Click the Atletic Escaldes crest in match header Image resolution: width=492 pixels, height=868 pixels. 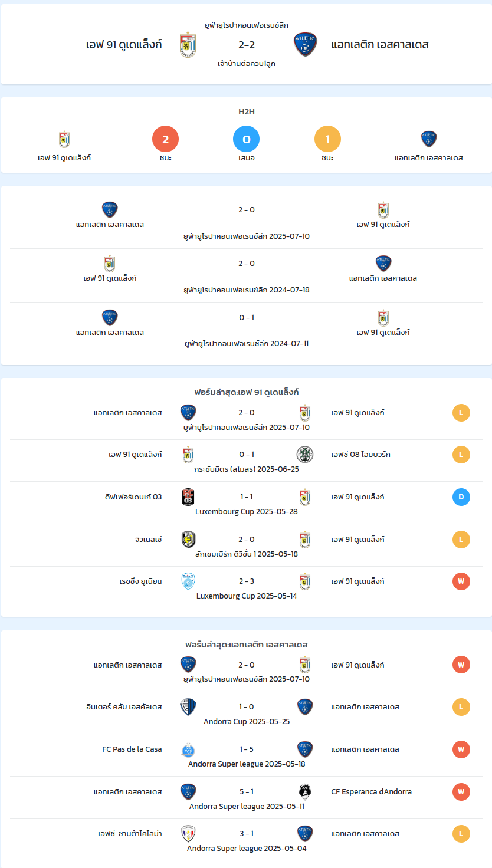pyautogui.click(x=306, y=45)
